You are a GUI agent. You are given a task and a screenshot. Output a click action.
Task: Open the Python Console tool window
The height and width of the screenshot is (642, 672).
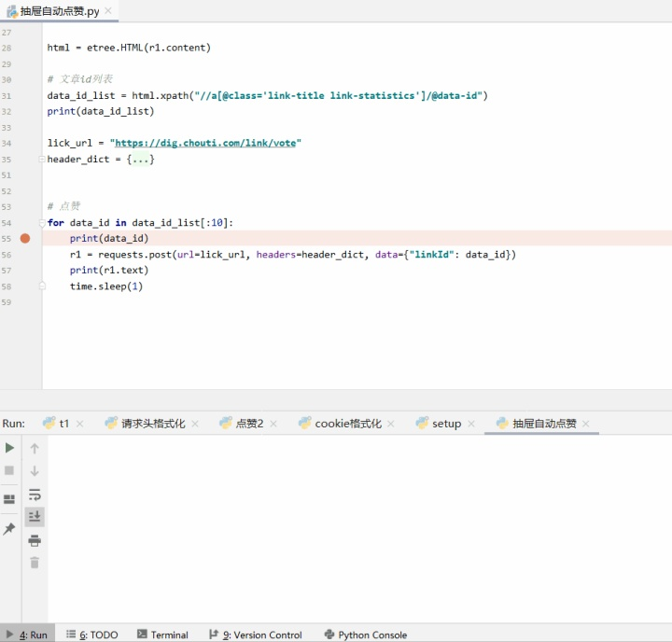coord(366,635)
